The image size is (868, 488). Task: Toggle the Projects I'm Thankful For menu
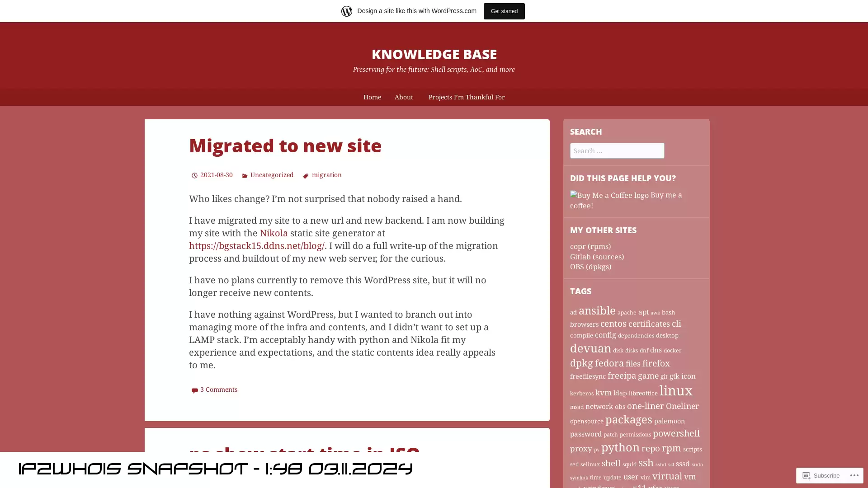pos(466,97)
